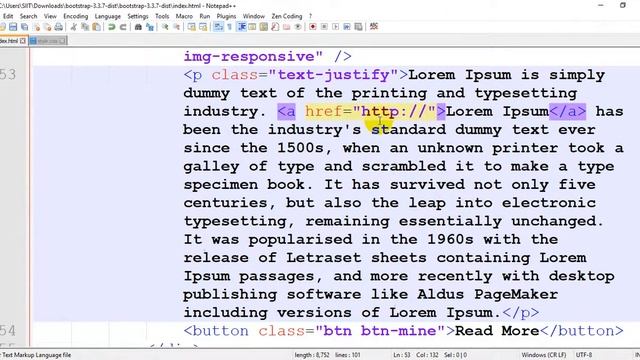Image resolution: width=640 pixels, height=360 pixels.
Task: Open the Tools menu
Action: [x=162, y=16]
